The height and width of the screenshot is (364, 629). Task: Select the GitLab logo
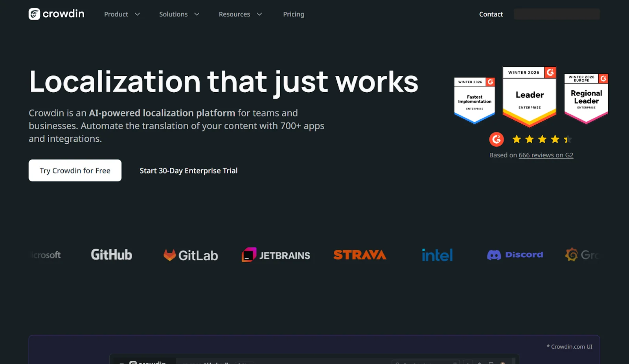pyautogui.click(x=190, y=254)
